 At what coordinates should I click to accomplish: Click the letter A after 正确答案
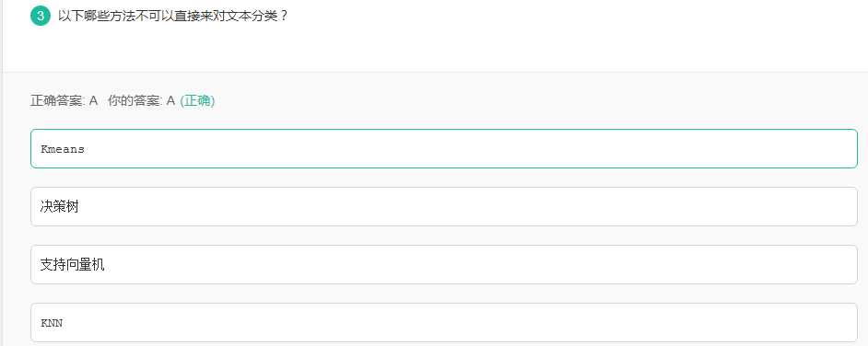click(x=93, y=100)
